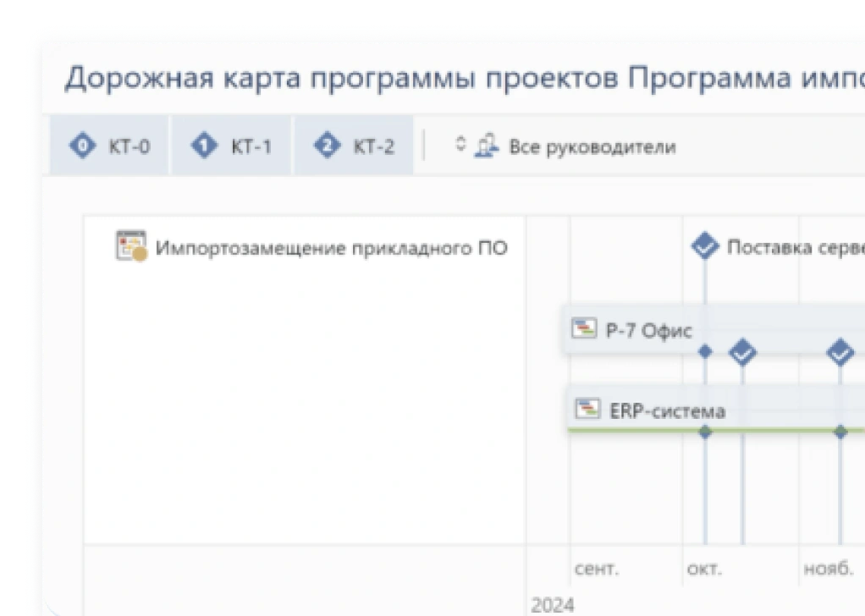Toggle the KT-2 milestone filter

click(x=354, y=146)
